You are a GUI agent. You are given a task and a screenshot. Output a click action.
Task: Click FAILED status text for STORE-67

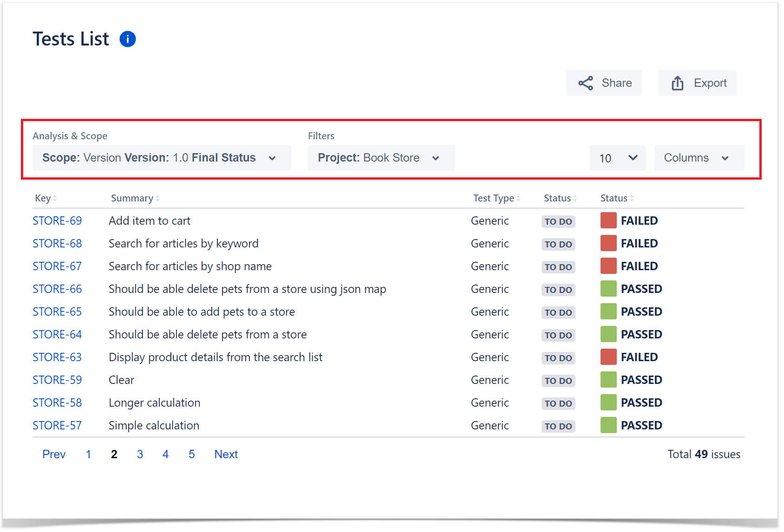tap(639, 266)
